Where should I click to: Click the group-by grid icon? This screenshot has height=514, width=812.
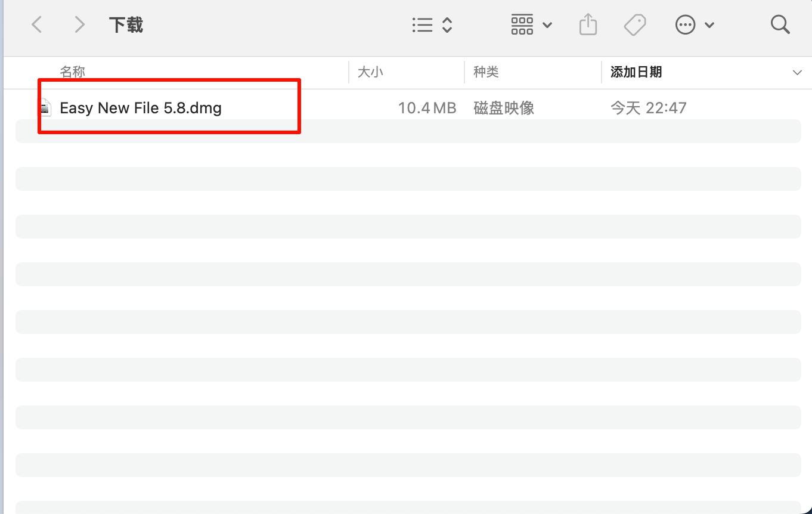[x=522, y=24]
